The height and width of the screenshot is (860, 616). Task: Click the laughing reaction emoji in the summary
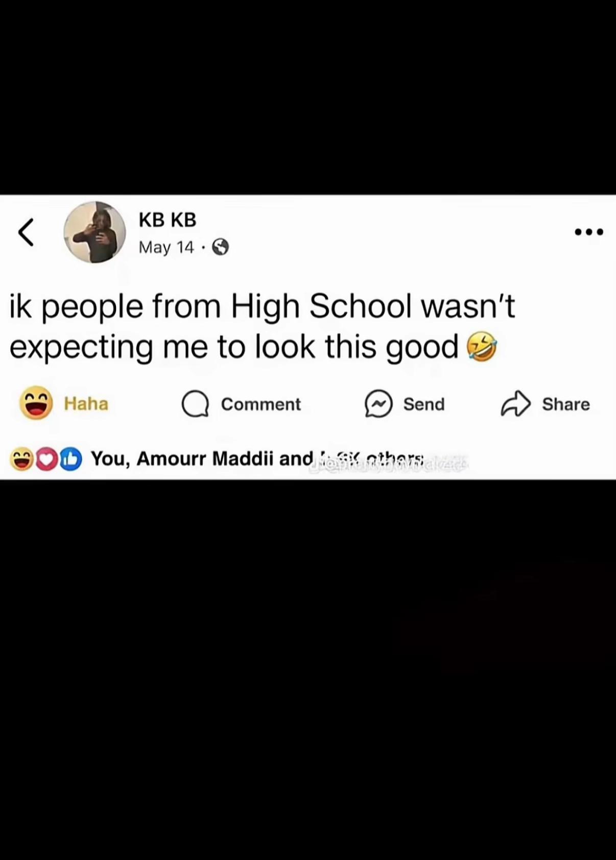point(21,459)
